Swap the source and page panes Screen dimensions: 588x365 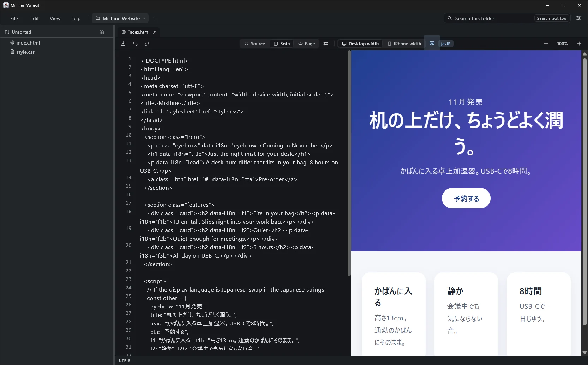pos(326,43)
